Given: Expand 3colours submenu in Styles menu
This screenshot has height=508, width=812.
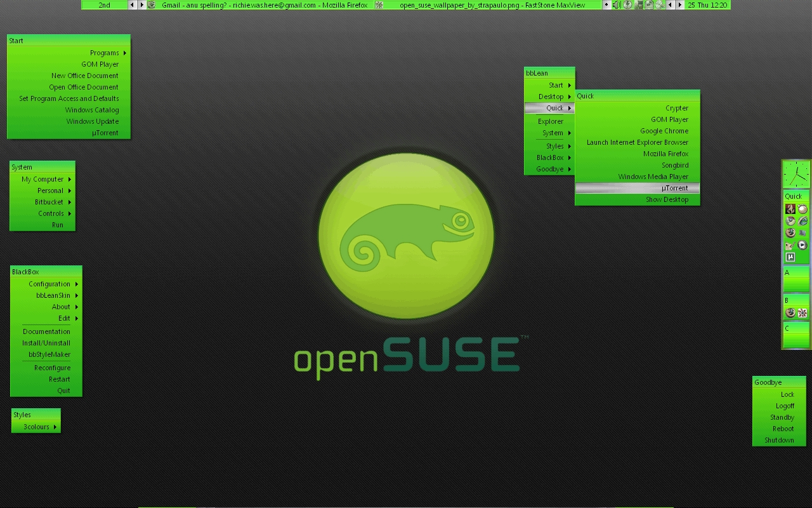Looking at the screenshot, I should click(x=36, y=427).
